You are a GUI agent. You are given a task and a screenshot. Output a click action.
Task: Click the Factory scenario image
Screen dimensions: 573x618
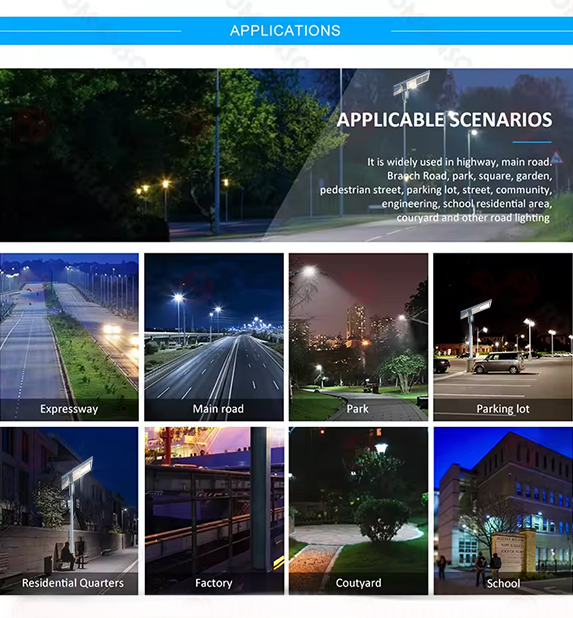coord(214,511)
